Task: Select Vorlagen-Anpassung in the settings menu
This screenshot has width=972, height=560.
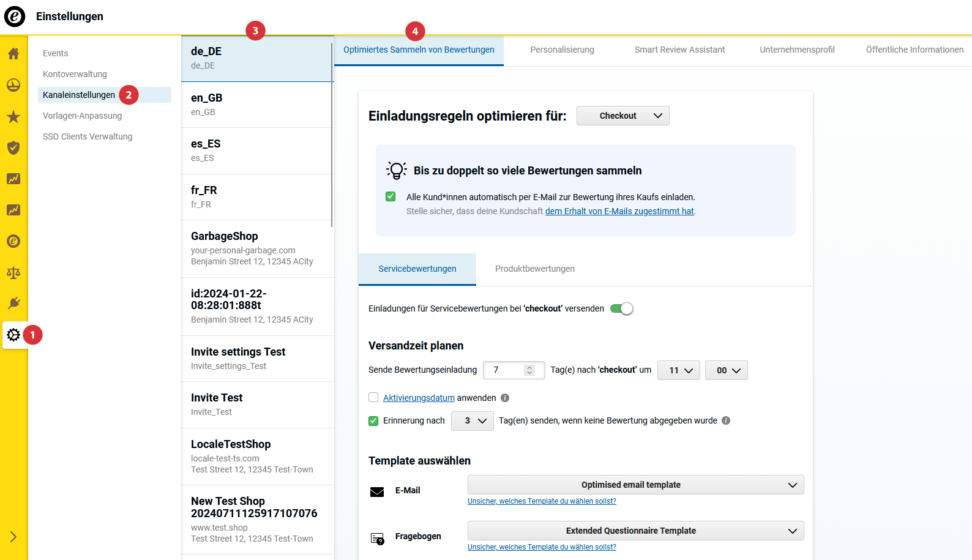Action: [x=82, y=116]
